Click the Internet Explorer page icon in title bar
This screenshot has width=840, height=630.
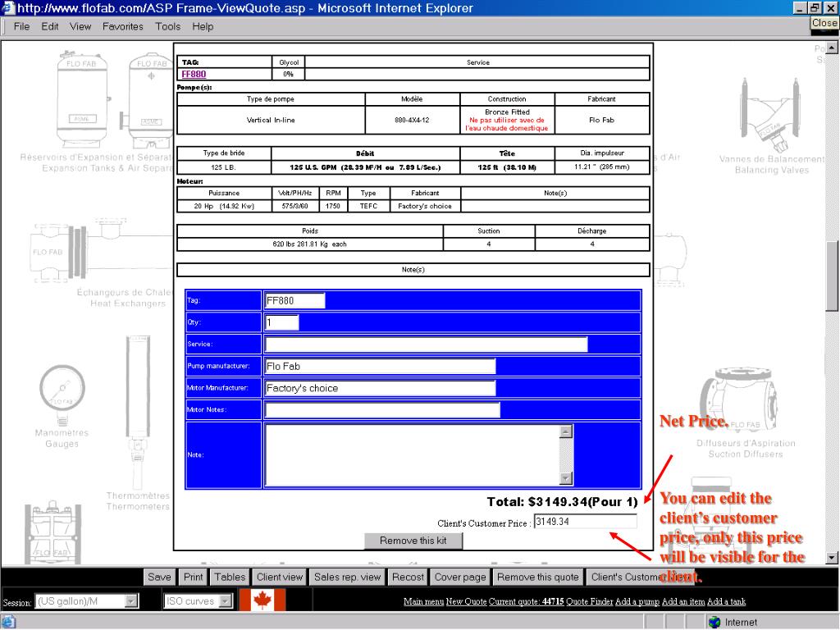point(8,8)
